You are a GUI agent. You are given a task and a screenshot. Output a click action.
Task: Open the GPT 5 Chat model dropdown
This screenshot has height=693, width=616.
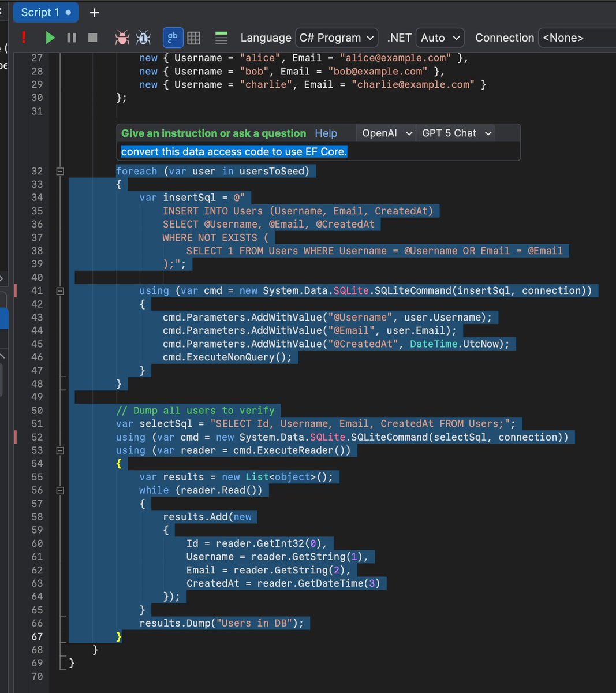pyautogui.click(x=456, y=133)
